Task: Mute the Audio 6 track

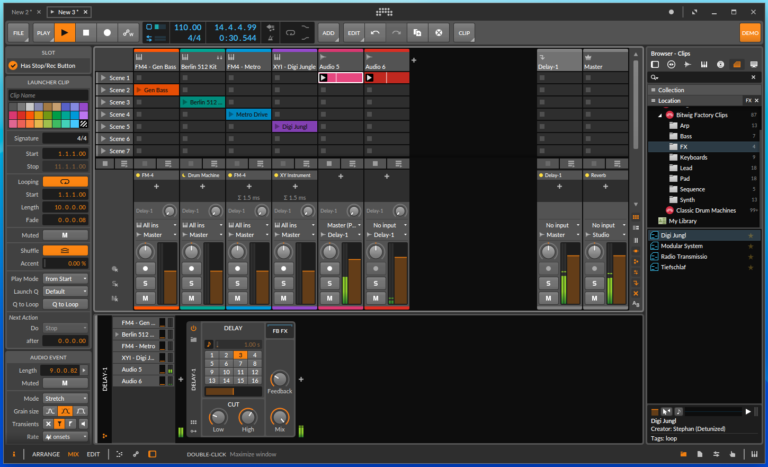Action: tap(376, 298)
